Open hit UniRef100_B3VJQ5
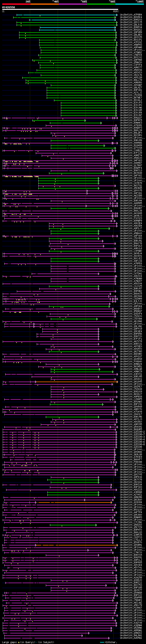Image resolution: width=146 pixels, height=644 pixels. click(x=131, y=110)
